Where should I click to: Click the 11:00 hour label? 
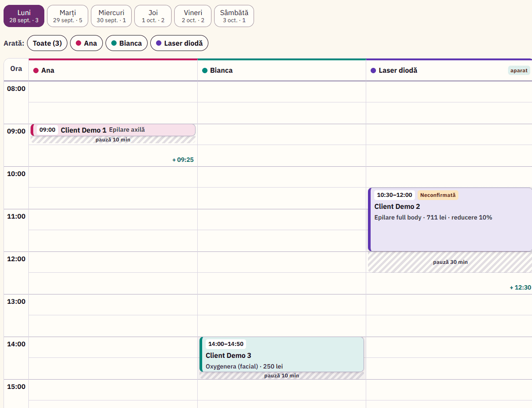[x=16, y=216]
